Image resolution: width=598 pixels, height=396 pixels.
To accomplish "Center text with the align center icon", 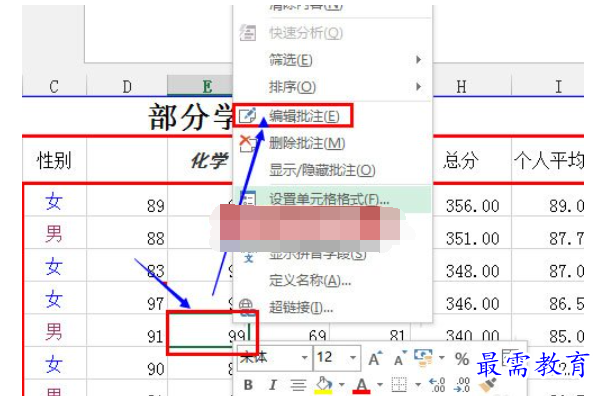I will (x=298, y=385).
